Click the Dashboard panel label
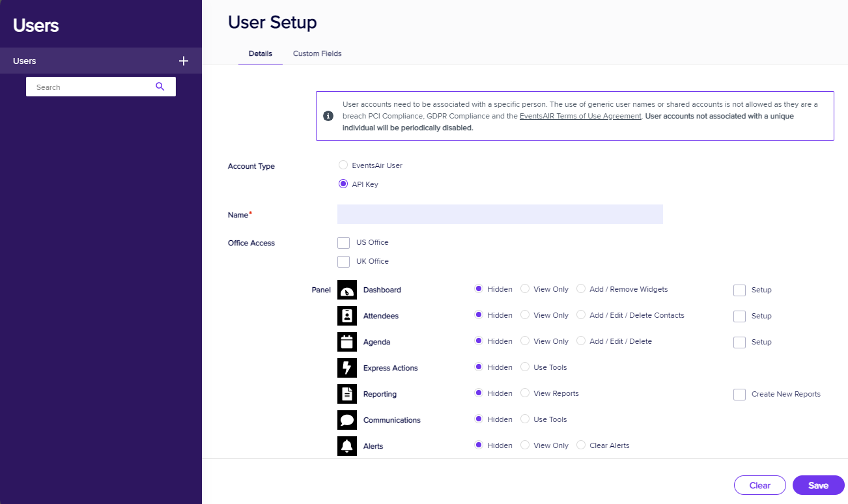The width and height of the screenshot is (848, 504). tap(382, 290)
